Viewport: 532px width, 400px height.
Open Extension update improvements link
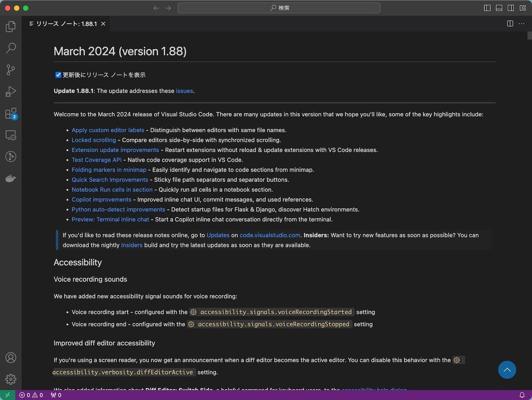(115, 150)
